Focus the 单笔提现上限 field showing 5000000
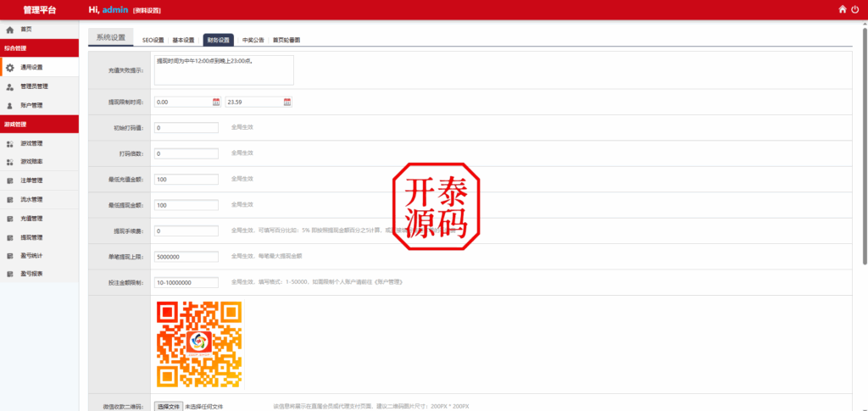Image resolution: width=868 pixels, height=411 pixels. [186, 257]
